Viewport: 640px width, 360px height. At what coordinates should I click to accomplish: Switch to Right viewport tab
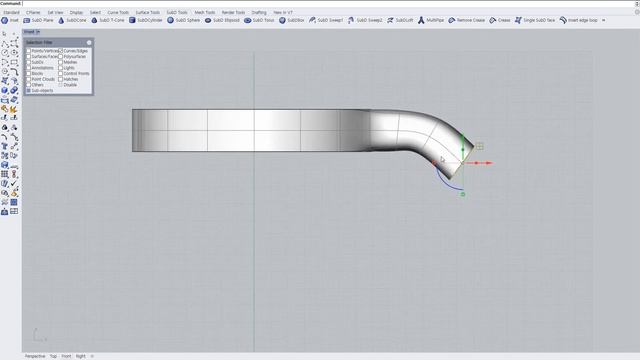pyautogui.click(x=81, y=356)
